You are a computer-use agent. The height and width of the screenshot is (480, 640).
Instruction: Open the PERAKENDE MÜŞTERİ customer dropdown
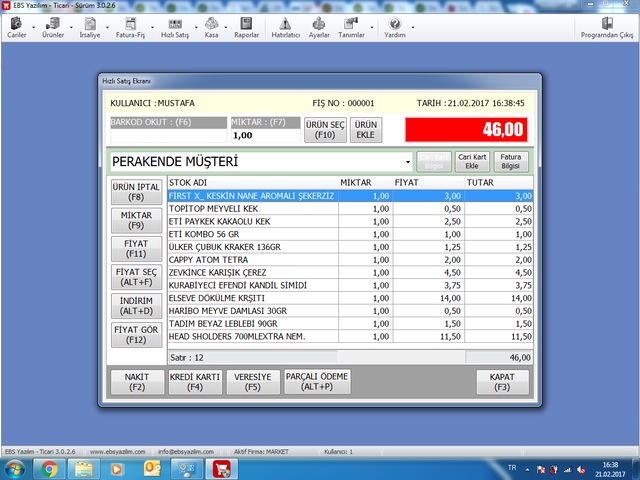pyautogui.click(x=408, y=162)
